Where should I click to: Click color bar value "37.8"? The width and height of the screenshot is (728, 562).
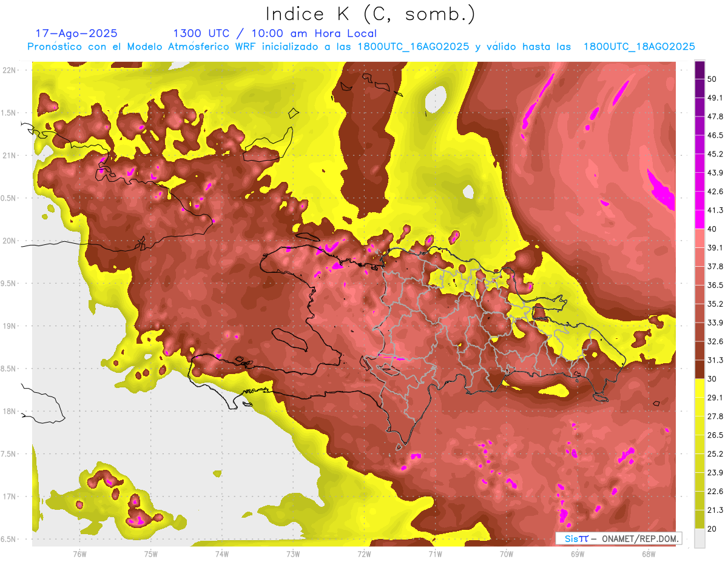click(x=715, y=267)
